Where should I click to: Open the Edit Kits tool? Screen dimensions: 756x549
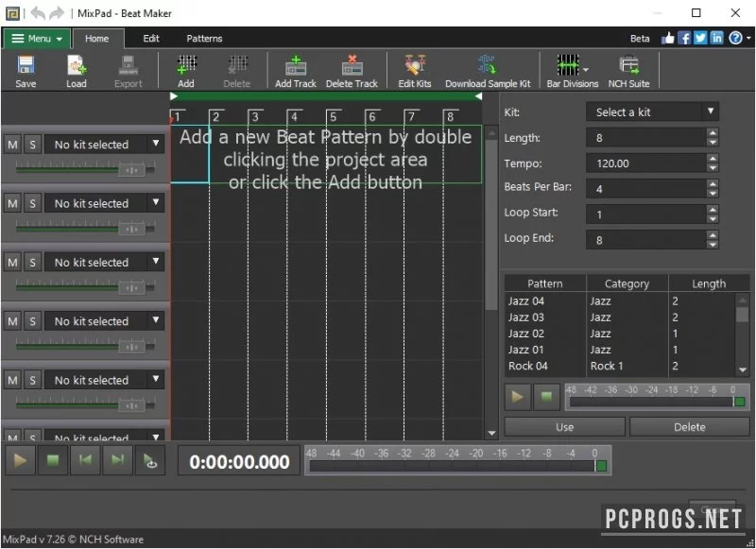tap(415, 71)
